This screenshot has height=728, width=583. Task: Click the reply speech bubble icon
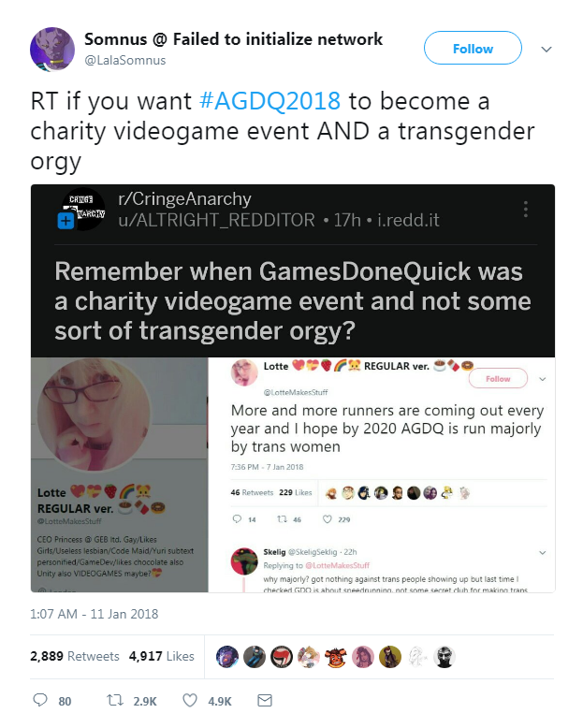pos(40,700)
